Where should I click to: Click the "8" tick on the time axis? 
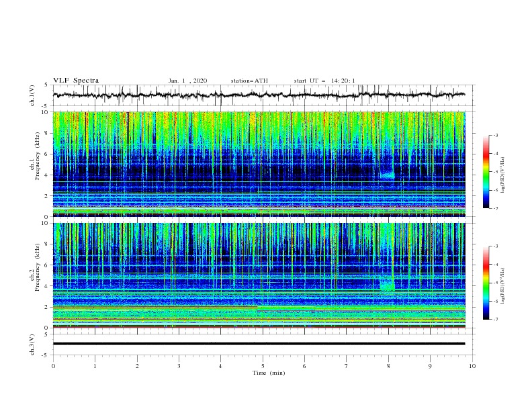click(388, 366)
